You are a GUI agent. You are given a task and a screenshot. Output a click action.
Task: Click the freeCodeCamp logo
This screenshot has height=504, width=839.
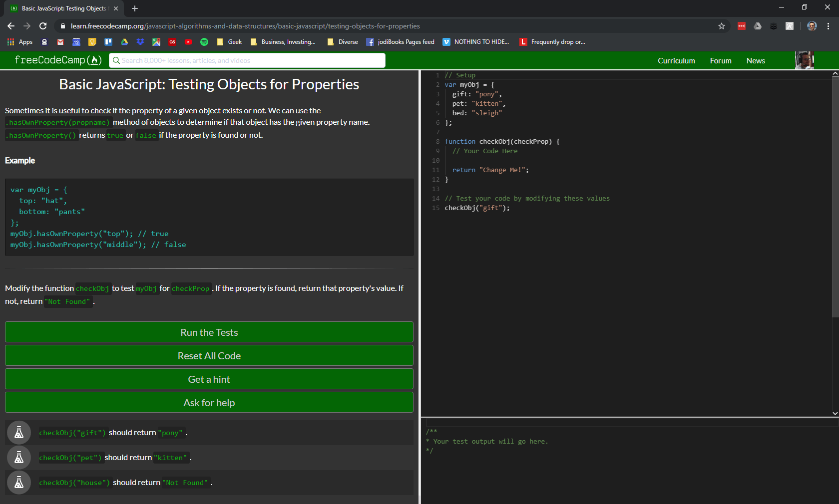point(58,60)
